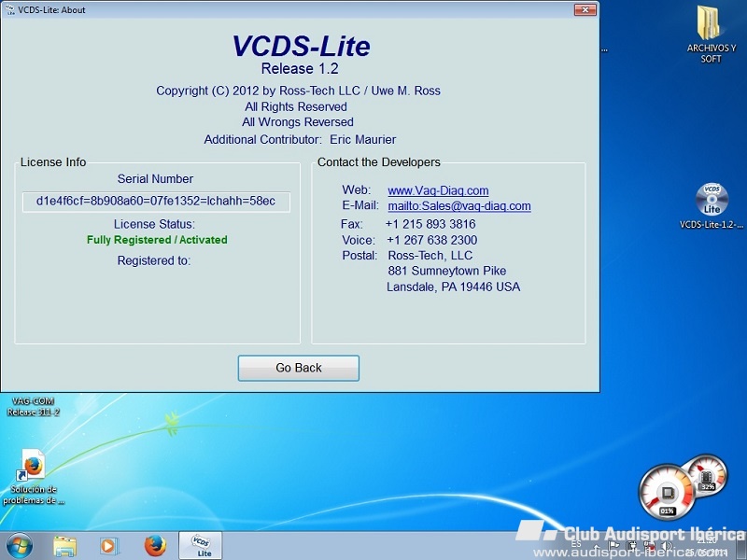Click the Lansdale, PA 19446 USA text

click(453, 287)
